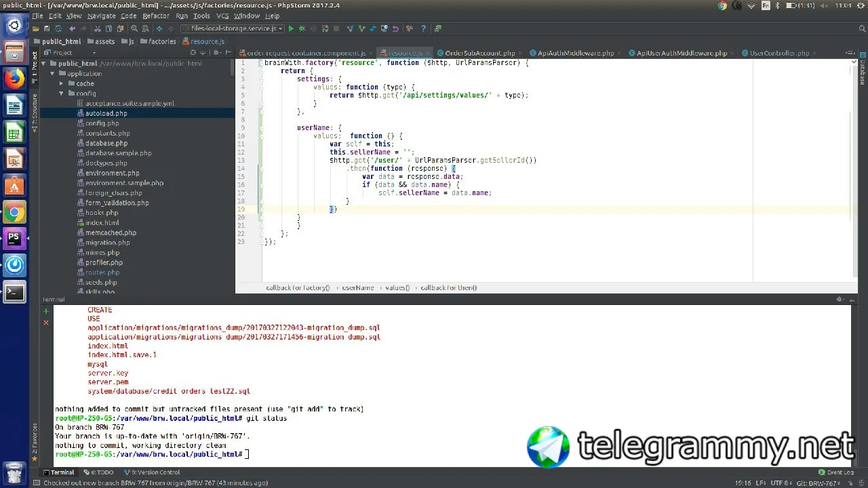Screen dimensions: 868x488
Task: Launch Google Chrome from the Ubuntu dock
Action: coord(14,212)
